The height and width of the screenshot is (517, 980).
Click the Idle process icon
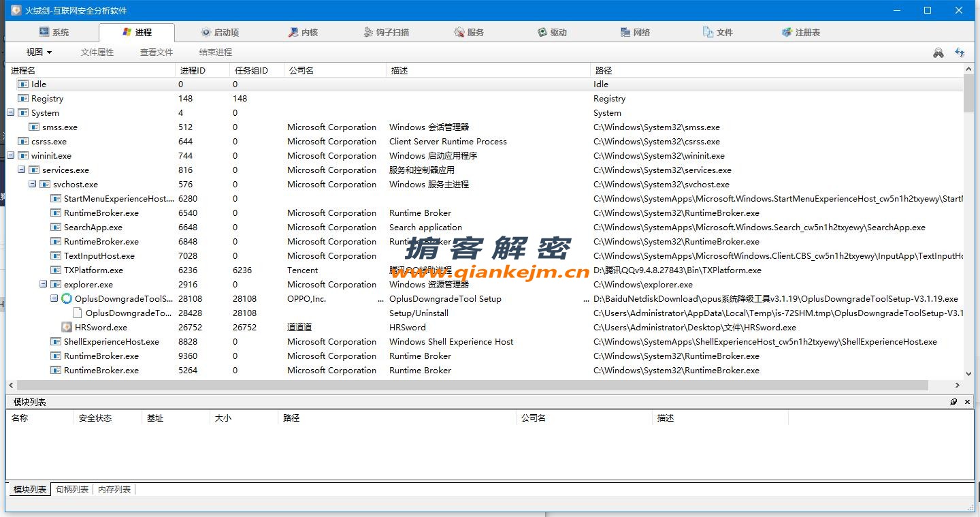(x=23, y=84)
